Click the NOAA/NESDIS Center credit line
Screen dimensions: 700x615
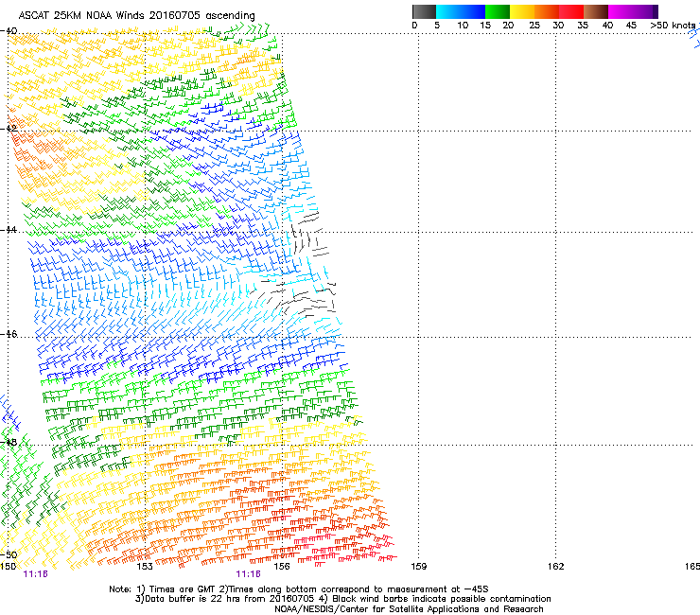pos(409,609)
